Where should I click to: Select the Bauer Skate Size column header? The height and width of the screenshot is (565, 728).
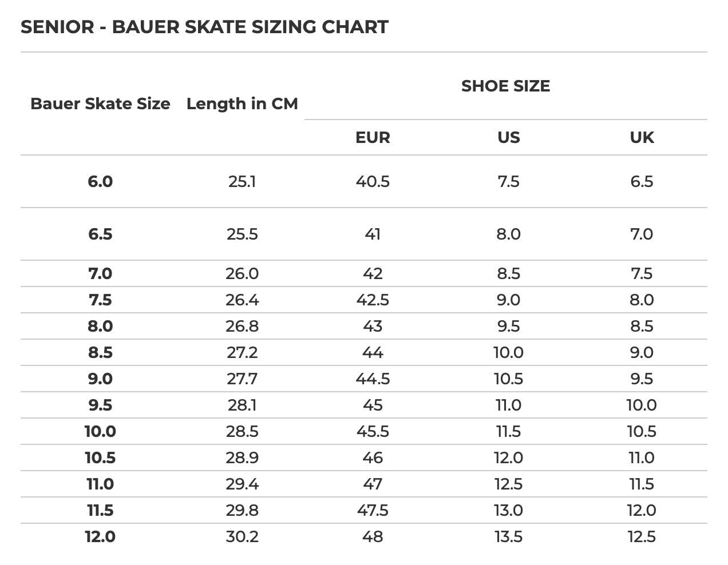[x=100, y=104]
